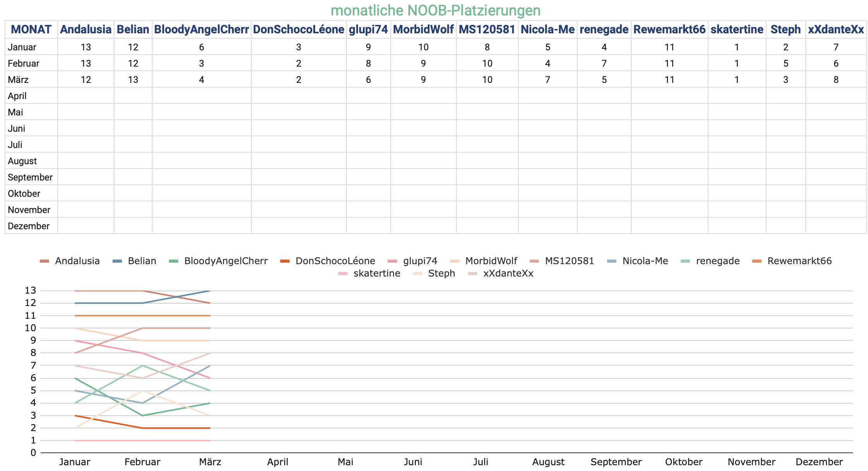Click the DonSchocoLéone column header
Image resolution: width=868 pixels, height=471 pixels.
pyautogui.click(x=299, y=29)
